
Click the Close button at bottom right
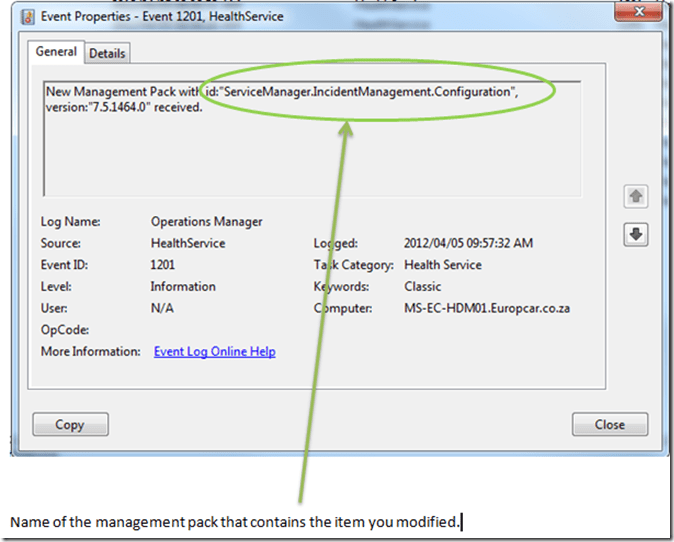coord(609,424)
